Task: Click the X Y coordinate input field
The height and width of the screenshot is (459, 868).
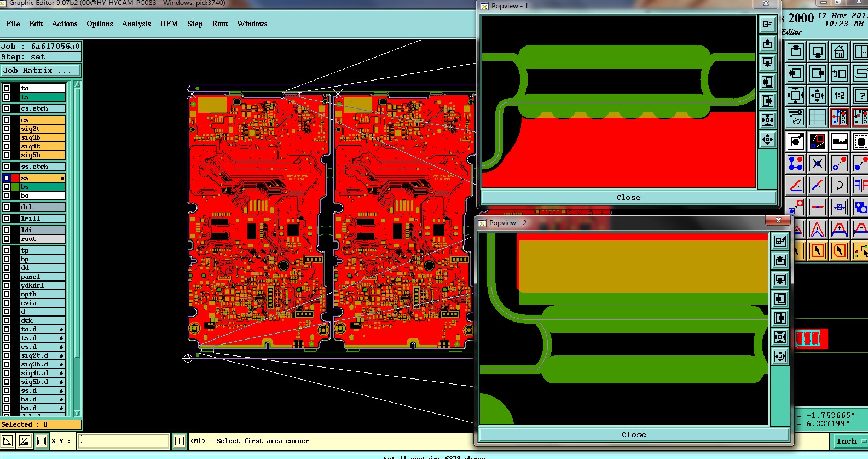Action: click(123, 441)
